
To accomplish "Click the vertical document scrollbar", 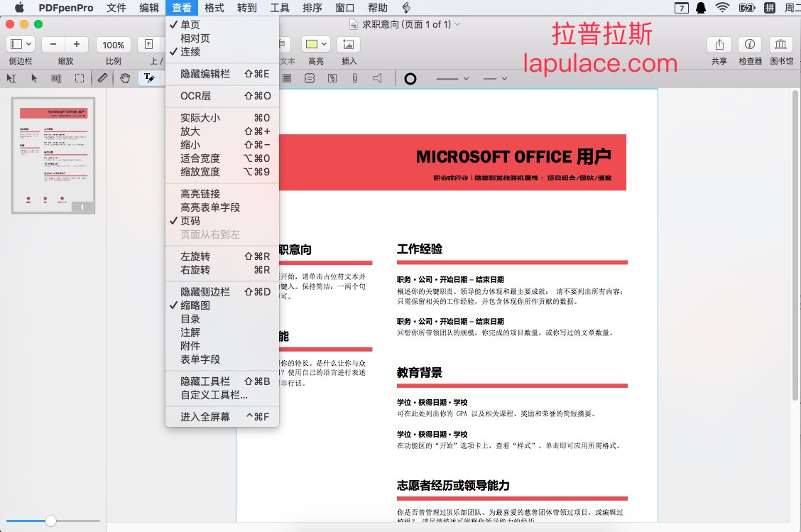I will click(x=795, y=246).
